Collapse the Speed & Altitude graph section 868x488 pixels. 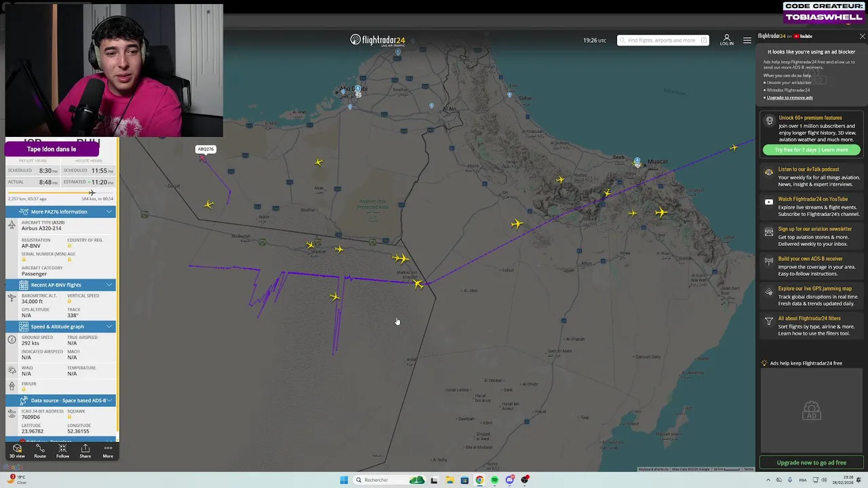(61, 327)
